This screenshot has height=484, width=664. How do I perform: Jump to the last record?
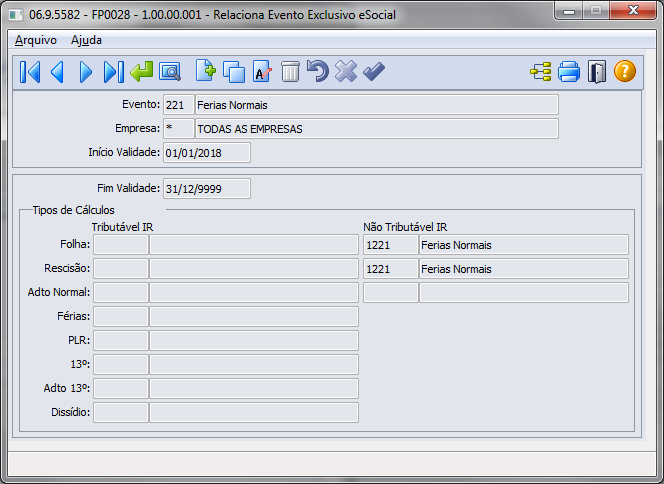point(113,72)
